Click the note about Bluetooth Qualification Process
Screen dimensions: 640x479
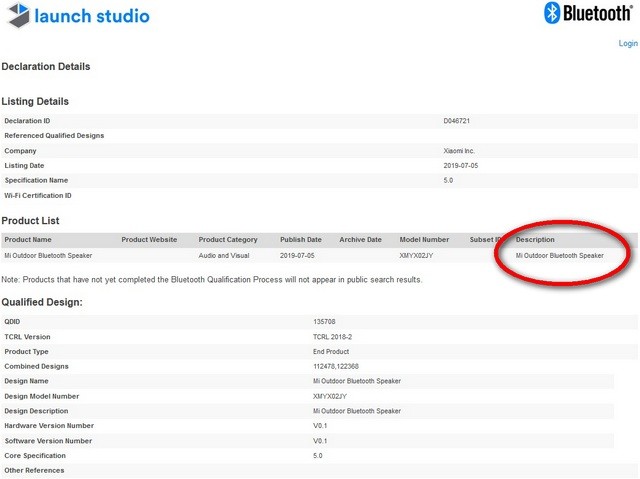point(211,279)
